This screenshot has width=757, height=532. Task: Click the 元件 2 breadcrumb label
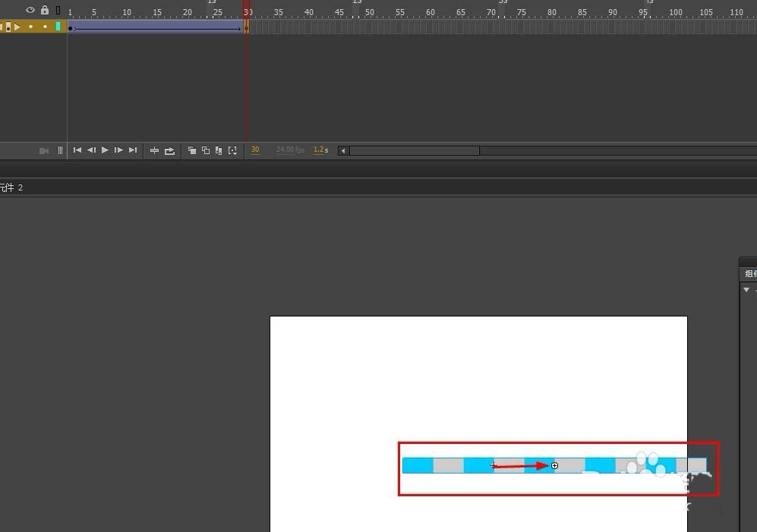(x=11, y=187)
